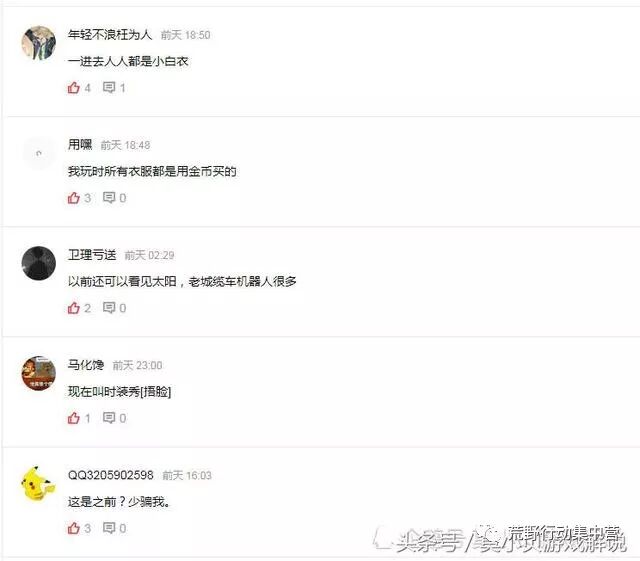Like 用嘿's comment about 金币

pos(74,198)
